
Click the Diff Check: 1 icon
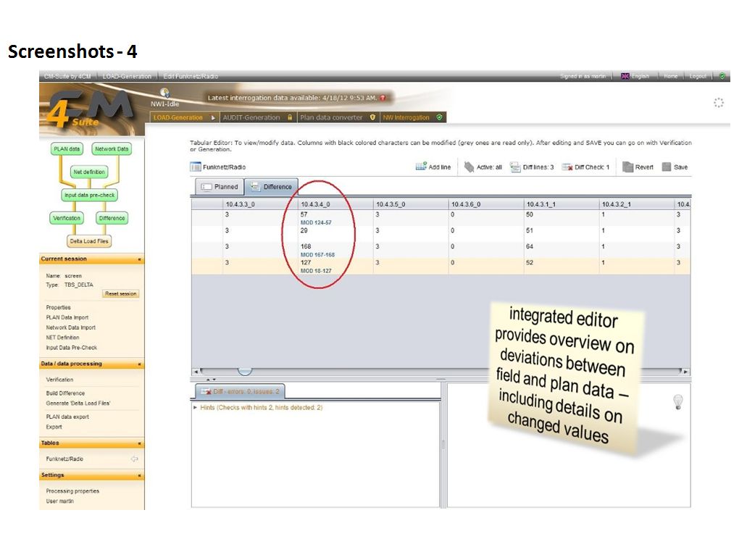(567, 167)
